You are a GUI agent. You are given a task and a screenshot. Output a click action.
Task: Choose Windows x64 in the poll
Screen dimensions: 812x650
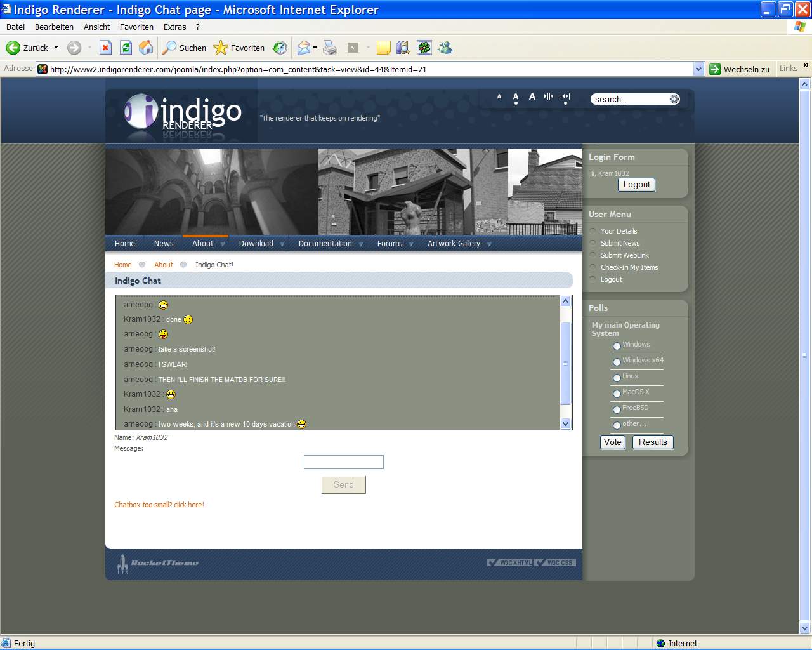pyautogui.click(x=617, y=362)
